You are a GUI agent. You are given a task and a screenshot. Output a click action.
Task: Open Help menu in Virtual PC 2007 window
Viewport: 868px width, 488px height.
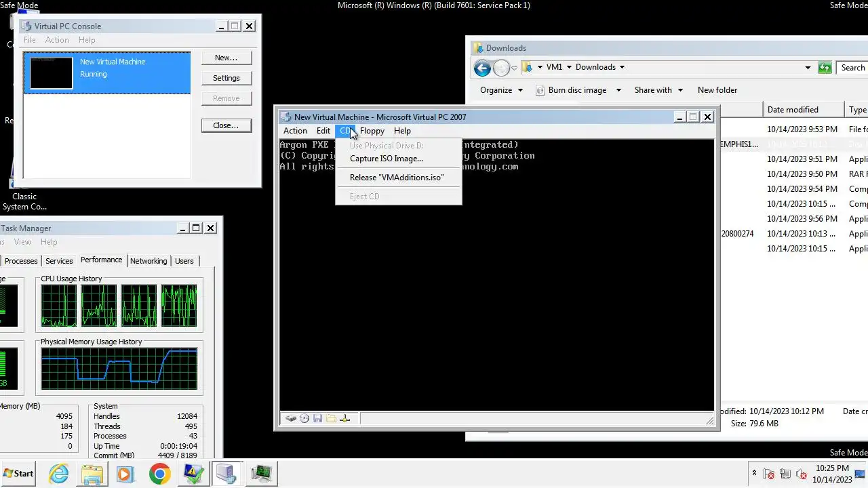402,131
